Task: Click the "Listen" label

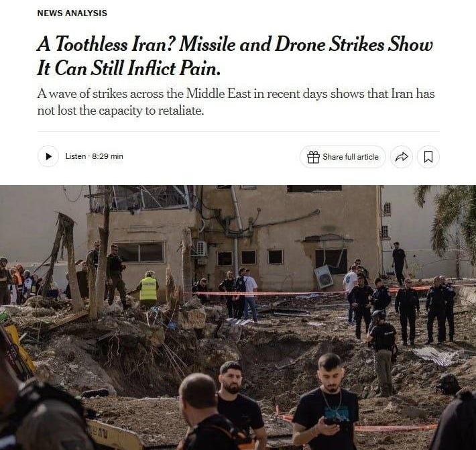Action: (x=76, y=156)
